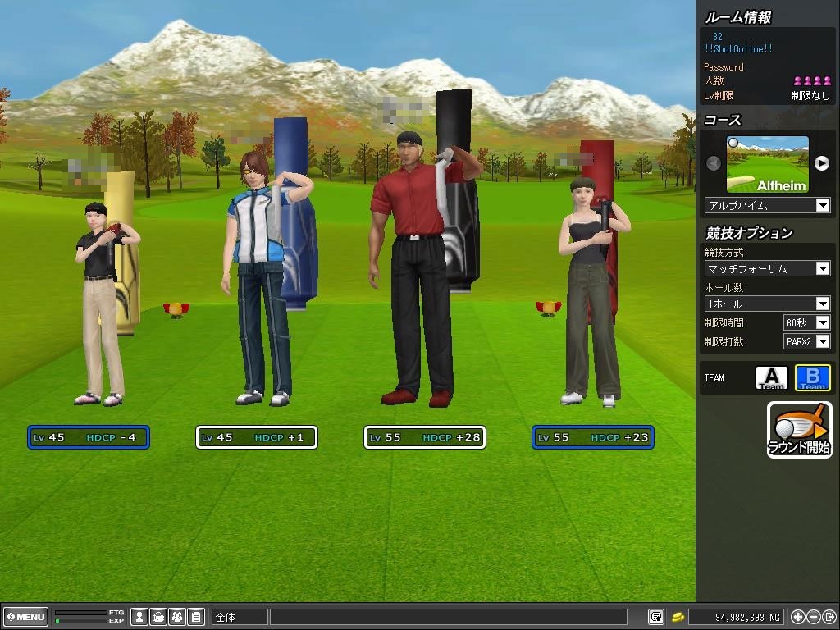Click the chat window popup icon
The height and width of the screenshot is (630, 840).
pos(656,616)
